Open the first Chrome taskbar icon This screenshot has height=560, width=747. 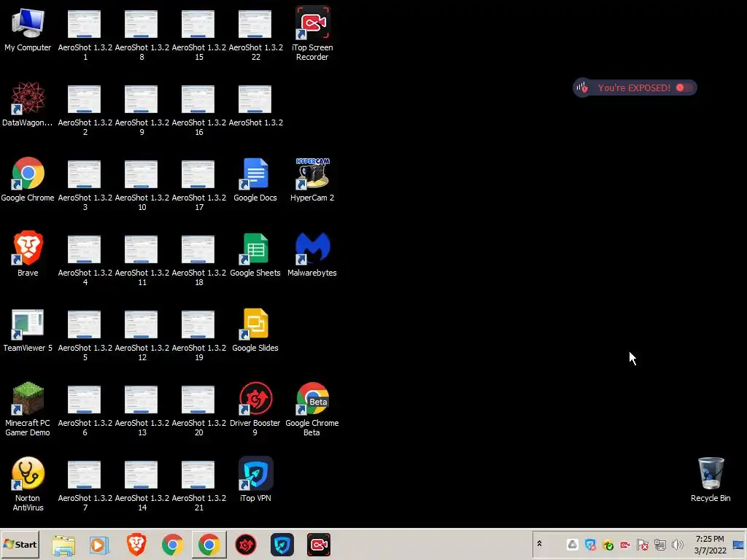click(x=172, y=545)
